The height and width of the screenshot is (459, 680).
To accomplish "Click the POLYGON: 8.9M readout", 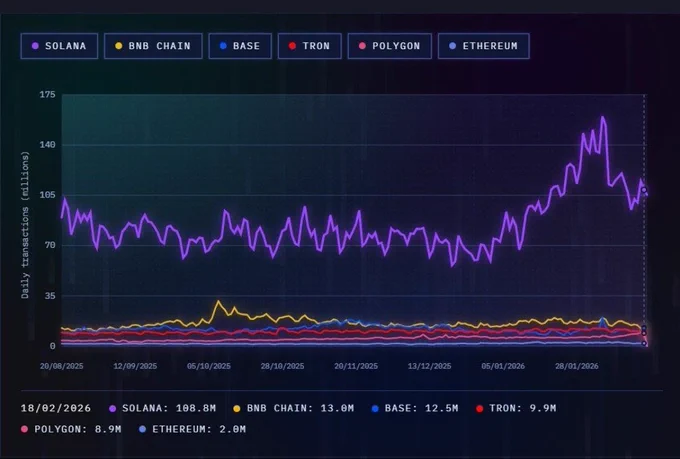I will [x=71, y=429].
